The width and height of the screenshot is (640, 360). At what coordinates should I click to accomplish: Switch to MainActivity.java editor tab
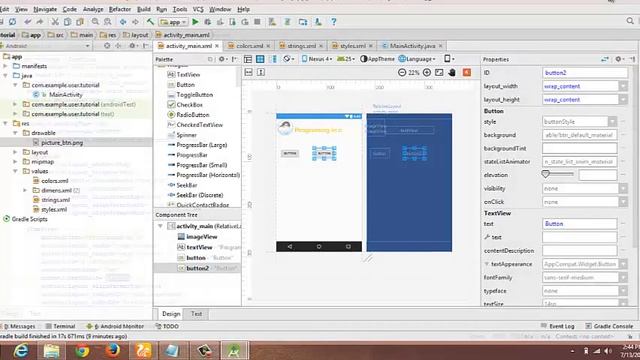coord(412,46)
